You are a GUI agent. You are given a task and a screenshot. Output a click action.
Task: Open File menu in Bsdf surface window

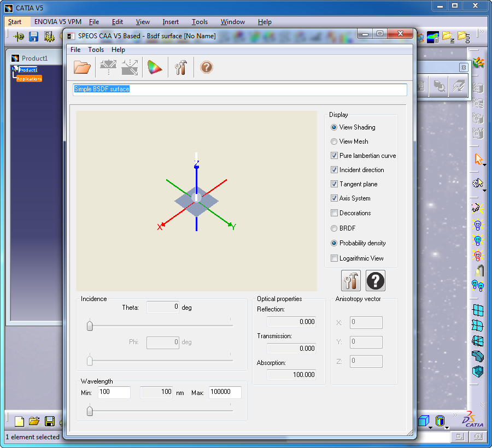pyautogui.click(x=75, y=50)
